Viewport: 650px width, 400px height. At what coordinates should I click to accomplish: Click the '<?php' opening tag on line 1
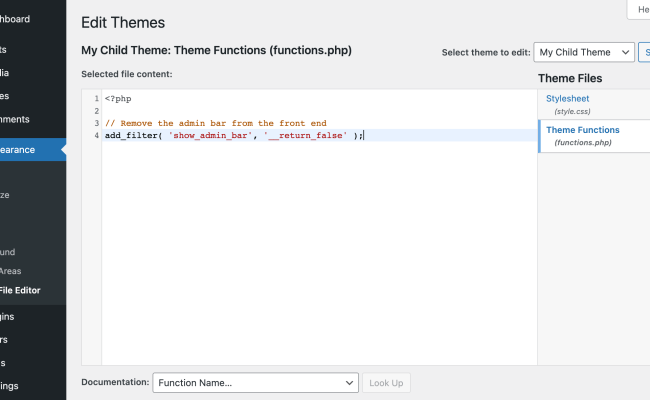pyautogui.click(x=118, y=99)
